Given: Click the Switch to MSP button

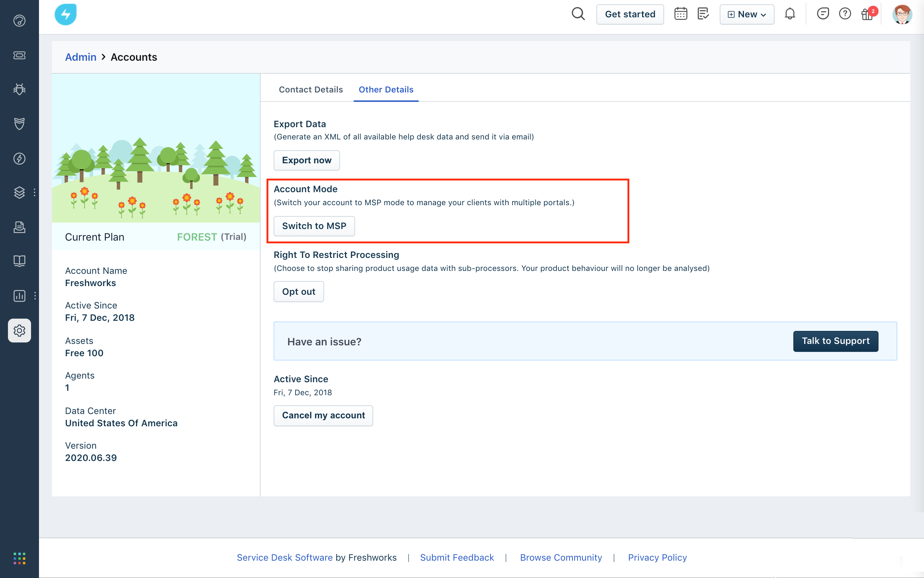Looking at the screenshot, I should point(314,226).
